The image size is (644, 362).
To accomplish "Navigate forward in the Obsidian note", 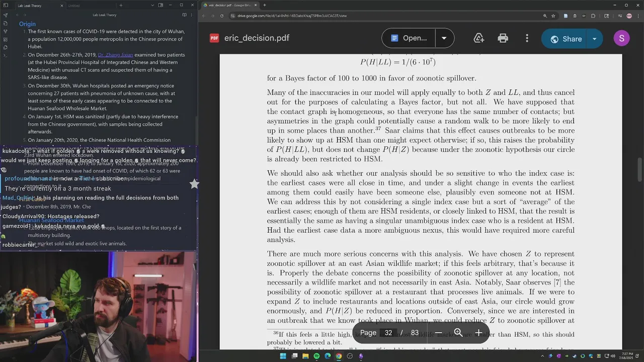I will coord(25,15).
